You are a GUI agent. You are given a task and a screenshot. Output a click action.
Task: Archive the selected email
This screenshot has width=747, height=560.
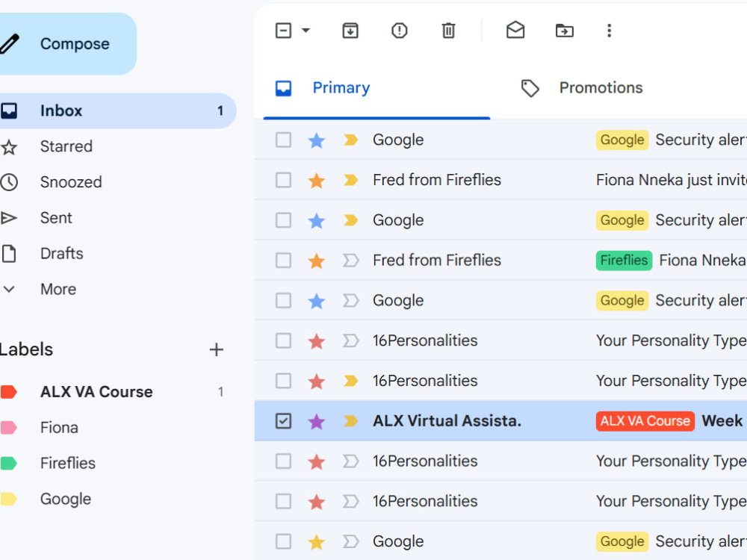click(350, 31)
